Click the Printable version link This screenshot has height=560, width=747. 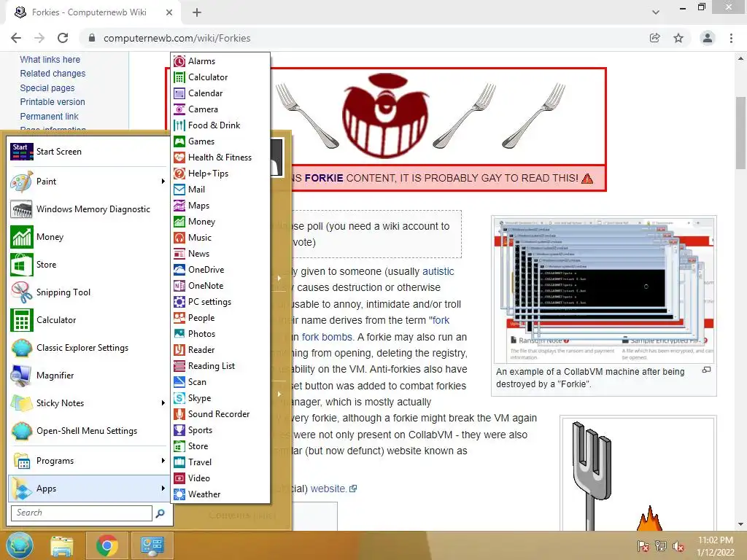click(53, 102)
